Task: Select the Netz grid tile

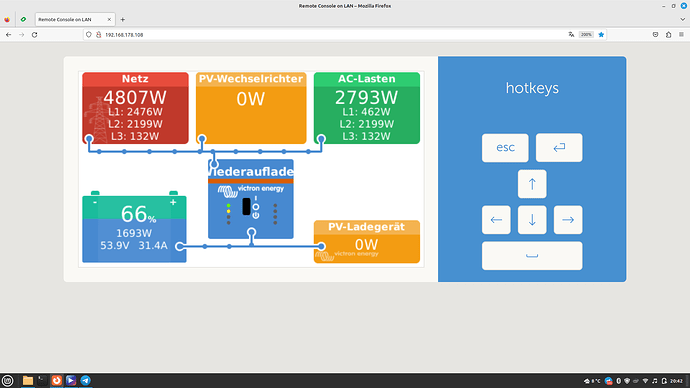Action: pos(135,108)
